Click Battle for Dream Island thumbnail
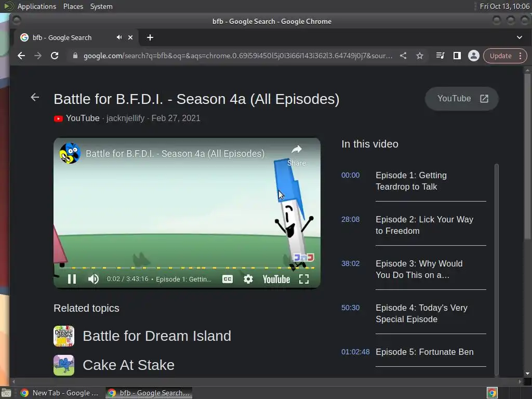This screenshot has height=399, width=532. pyautogui.click(x=64, y=336)
